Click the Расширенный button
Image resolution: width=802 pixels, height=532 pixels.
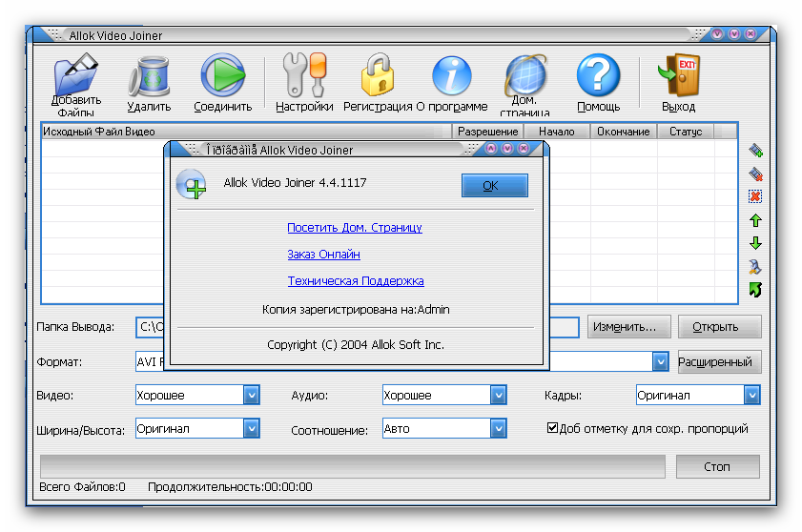click(x=719, y=361)
